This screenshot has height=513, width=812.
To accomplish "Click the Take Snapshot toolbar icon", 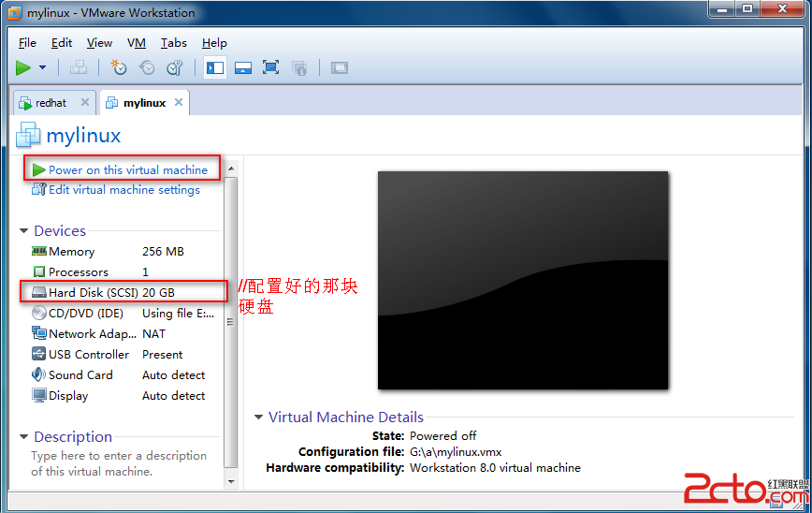I will click(119, 68).
